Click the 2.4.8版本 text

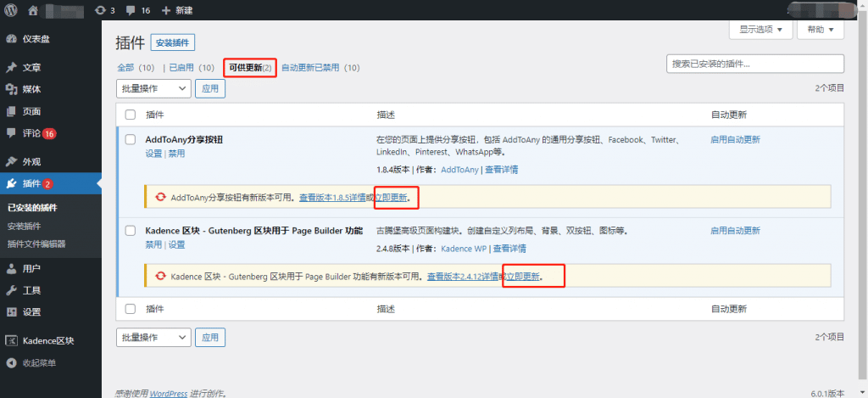393,249
